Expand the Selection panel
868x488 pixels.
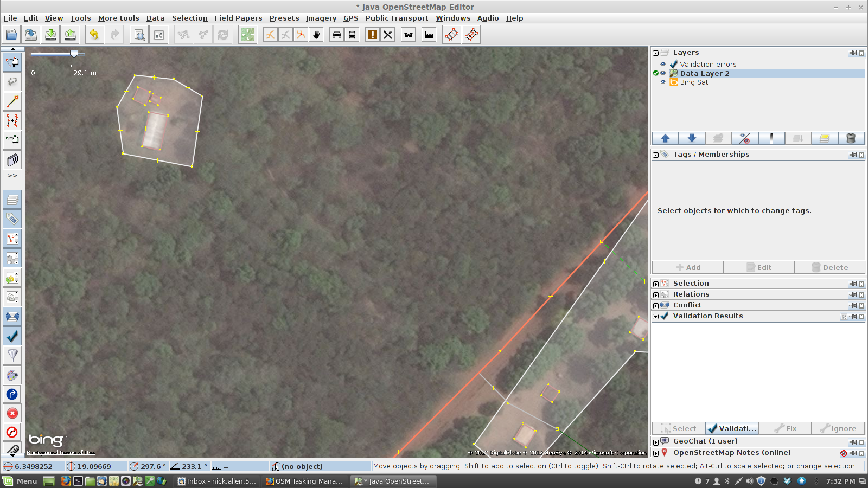coord(655,284)
